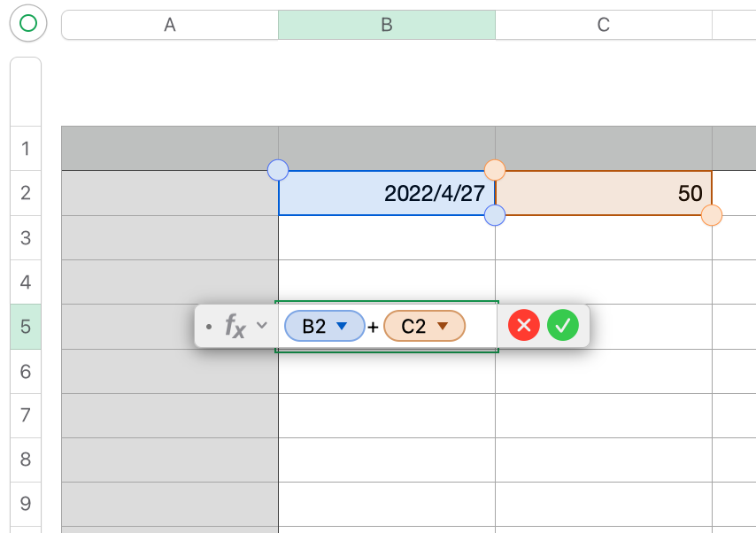
Task: Click orange selection handle at C2 top-left
Action: click(495, 170)
